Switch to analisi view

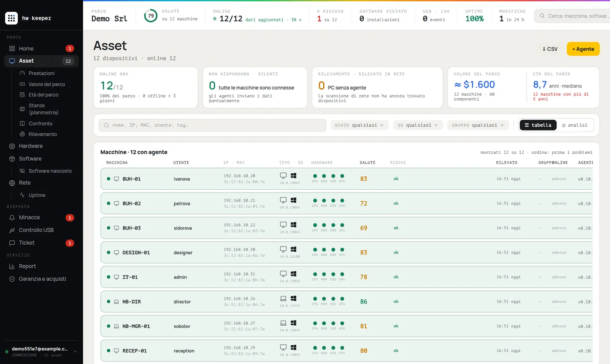point(575,125)
